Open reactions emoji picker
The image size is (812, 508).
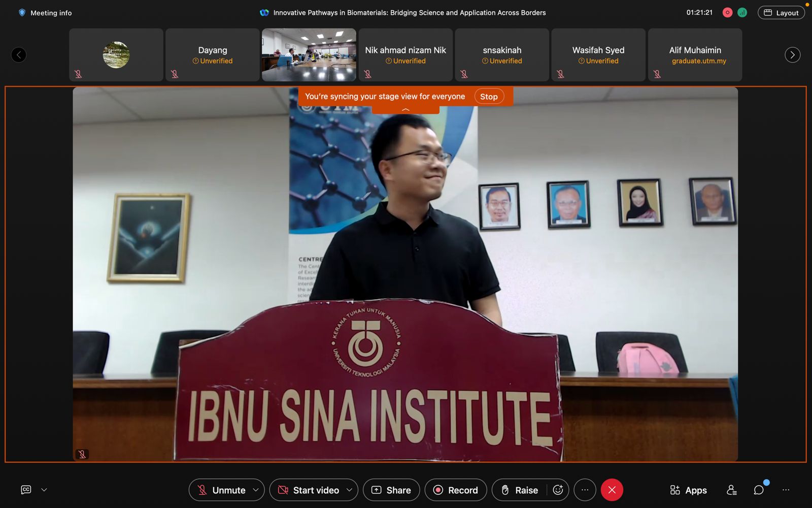[x=558, y=490]
